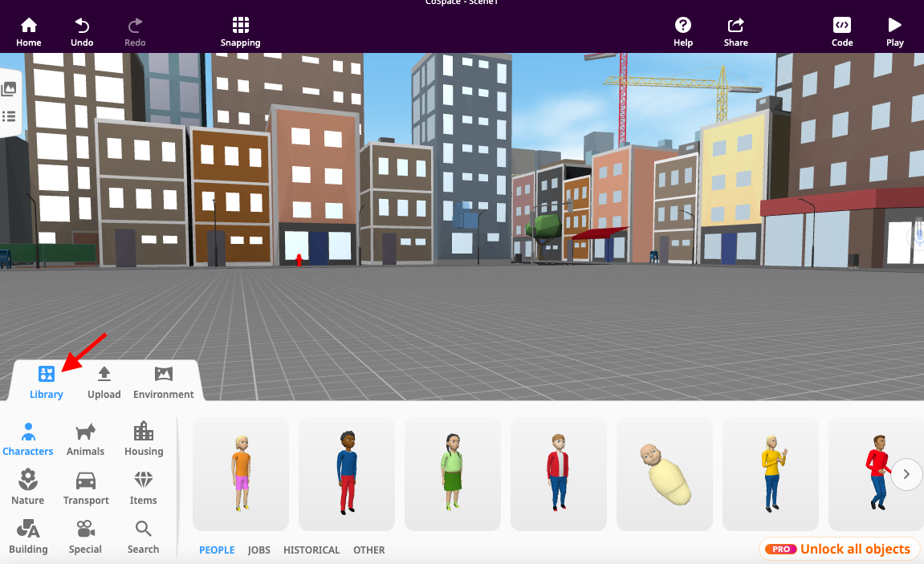Click the Code editor icon
This screenshot has width=924, height=564.
point(842,30)
